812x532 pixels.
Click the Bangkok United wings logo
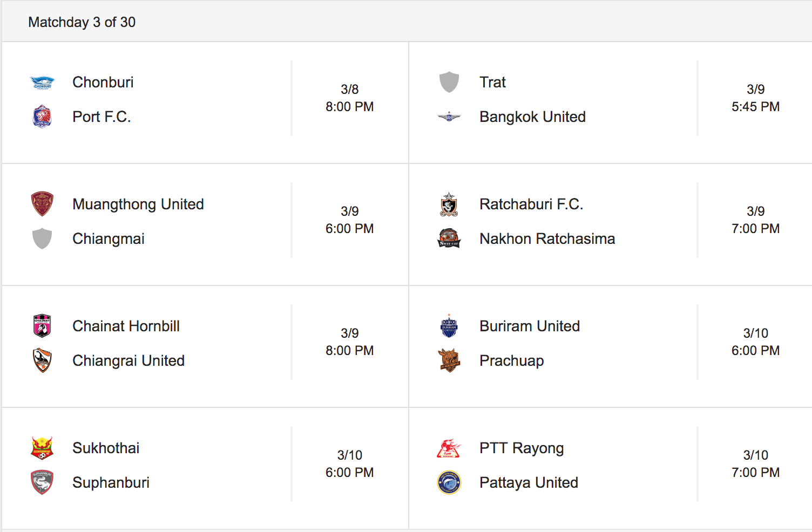tap(449, 117)
